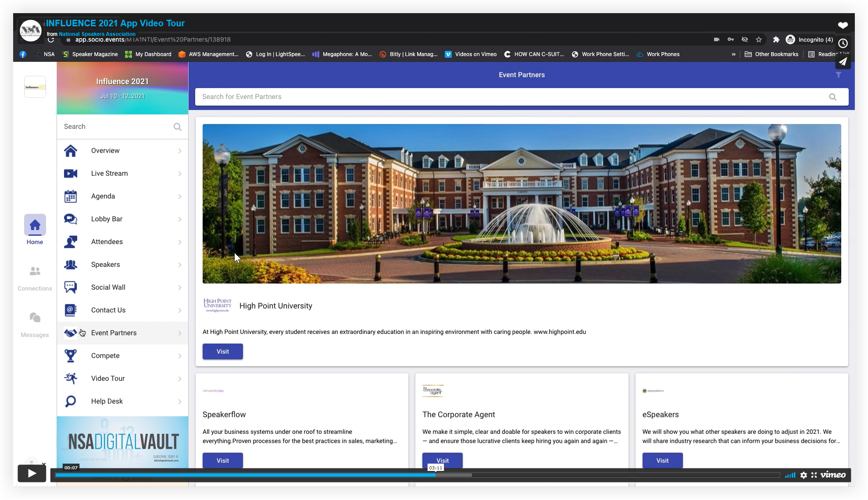The width and height of the screenshot is (868, 500).
Task: Open the browser extensions puzzle icon
Action: tap(776, 39)
